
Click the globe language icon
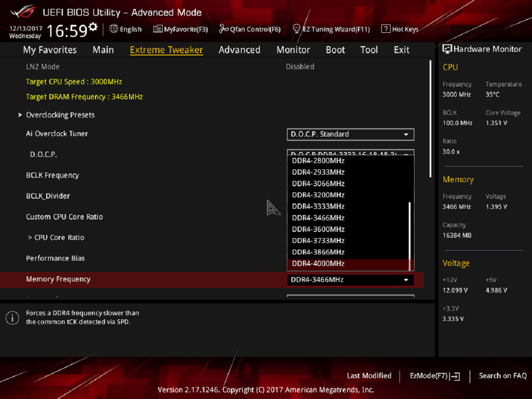click(113, 29)
